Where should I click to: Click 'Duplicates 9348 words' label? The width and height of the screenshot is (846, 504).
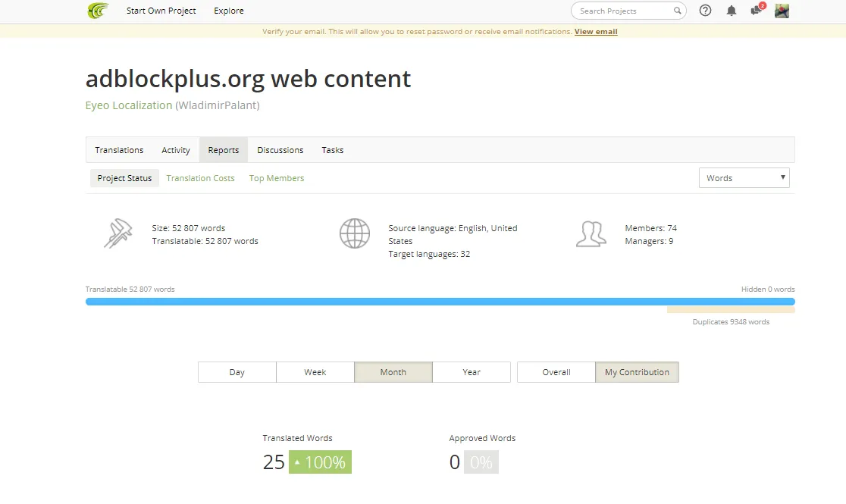coord(731,321)
